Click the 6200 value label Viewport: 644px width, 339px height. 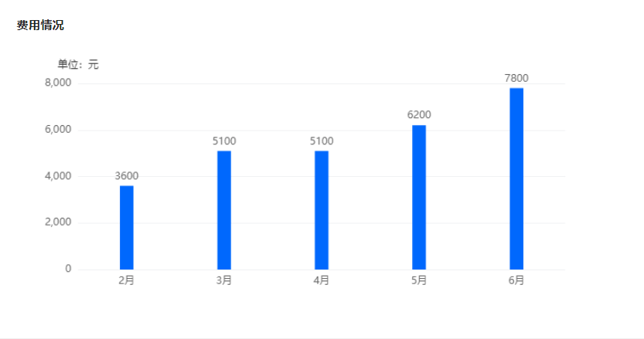[x=419, y=115]
